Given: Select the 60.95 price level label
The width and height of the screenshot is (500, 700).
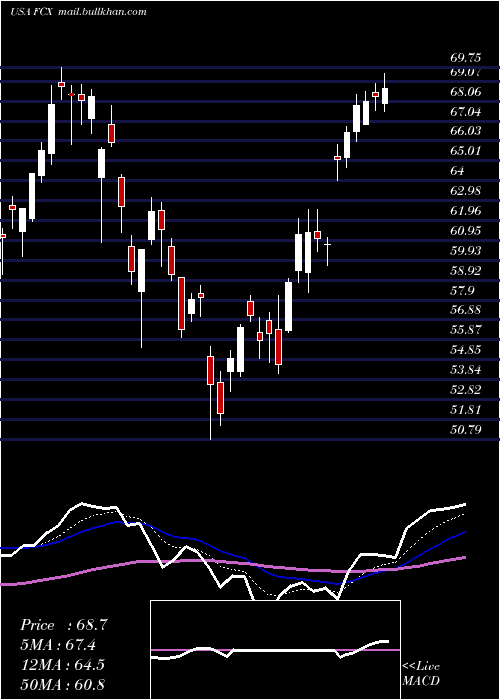Looking at the screenshot, I should pos(465,231).
